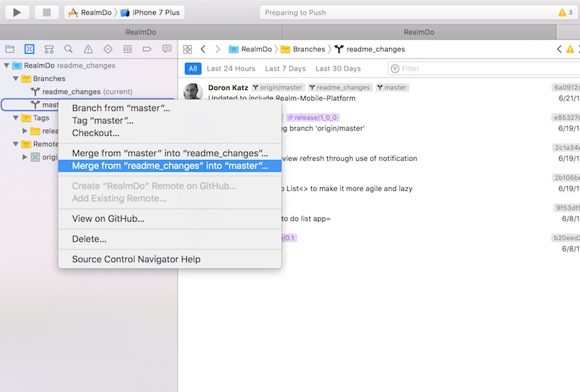
Task: Collapse the Tags folder
Action: click(x=16, y=118)
